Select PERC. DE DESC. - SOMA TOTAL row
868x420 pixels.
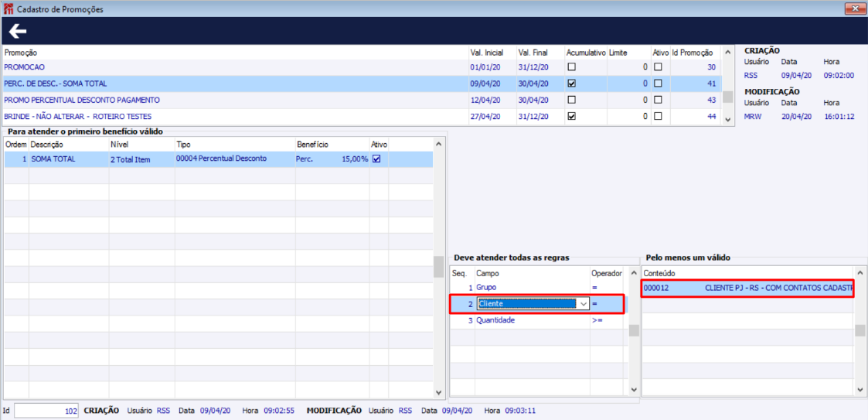362,84
